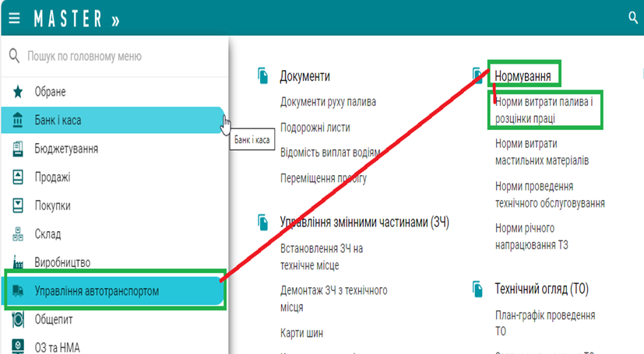
Task: Click the search magnifier in top bar
Action: (632, 18)
